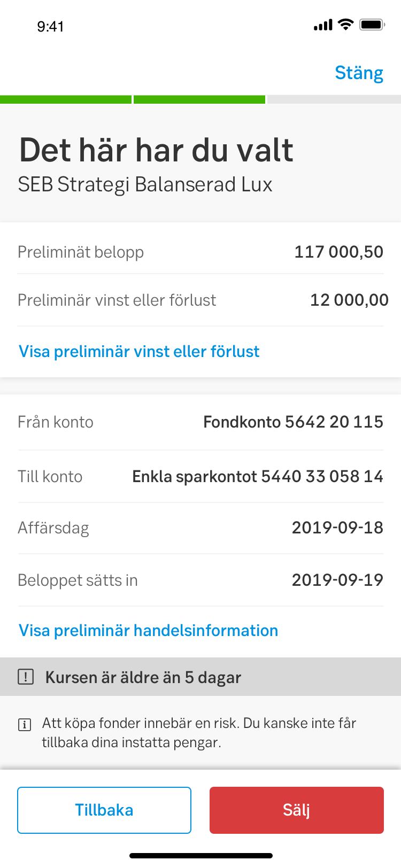The height and width of the screenshot is (868, 401).
Task: Tap the warning icon beside Kursen message
Action: [26, 677]
